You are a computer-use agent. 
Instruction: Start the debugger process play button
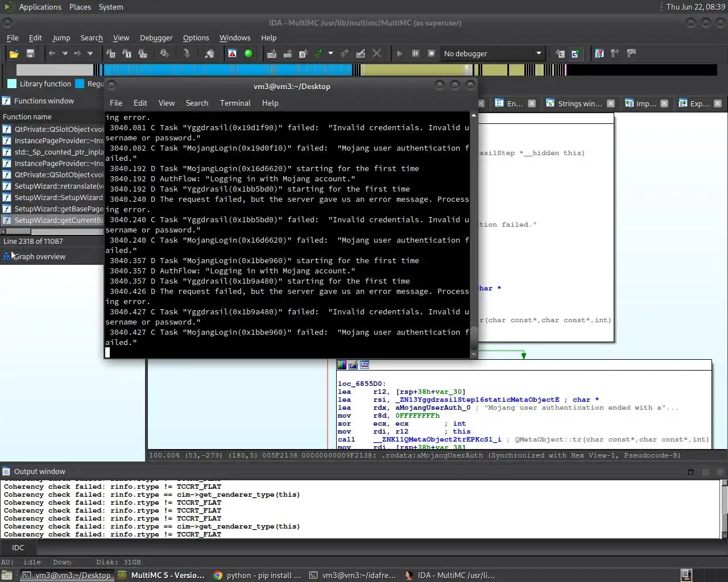click(399, 53)
